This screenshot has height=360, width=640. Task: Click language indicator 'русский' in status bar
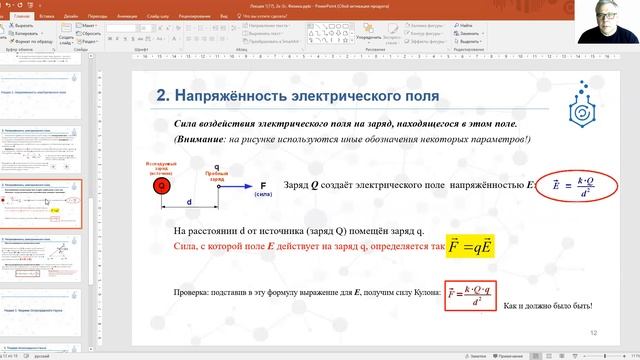42,356
